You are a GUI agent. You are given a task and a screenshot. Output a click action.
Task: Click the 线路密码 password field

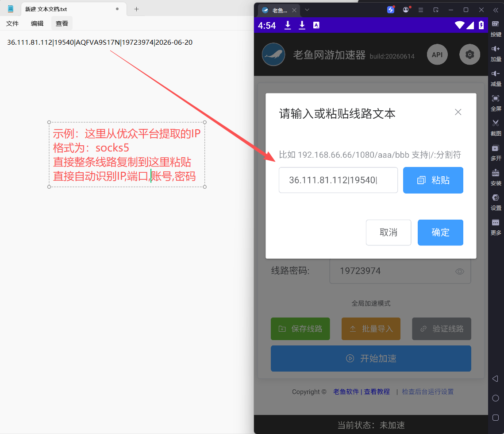pyautogui.click(x=400, y=271)
